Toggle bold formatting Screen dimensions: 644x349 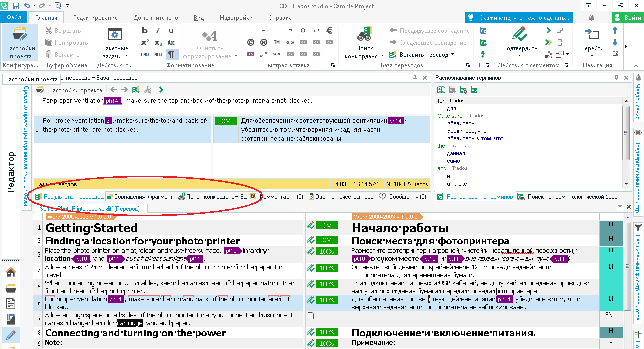[x=145, y=31]
